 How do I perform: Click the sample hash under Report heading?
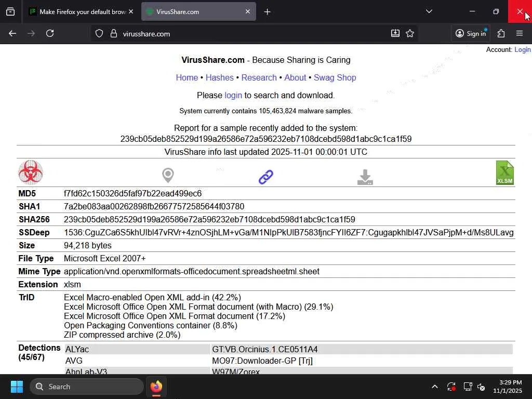[266, 139]
